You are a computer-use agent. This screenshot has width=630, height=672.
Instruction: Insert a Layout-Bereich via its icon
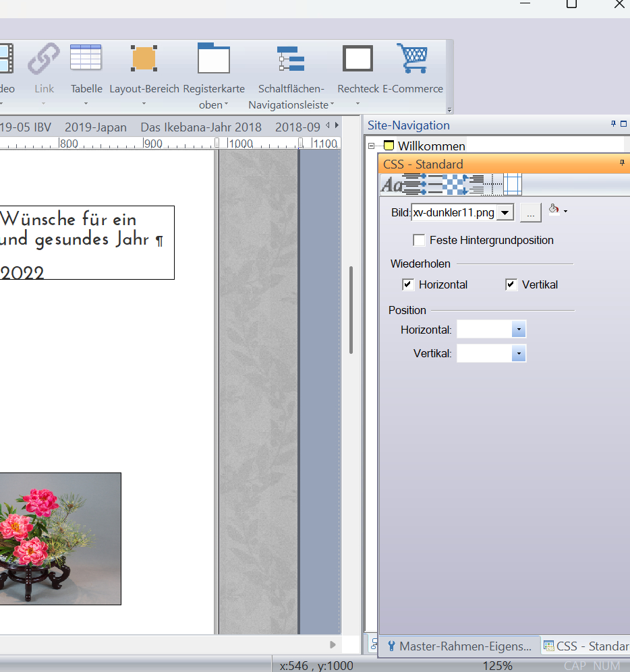tap(144, 59)
